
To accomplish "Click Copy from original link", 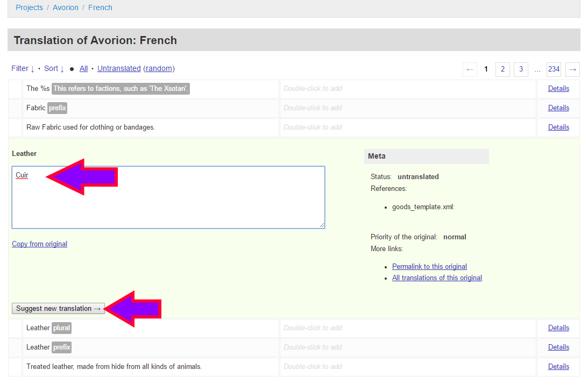I will pyautogui.click(x=39, y=244).
